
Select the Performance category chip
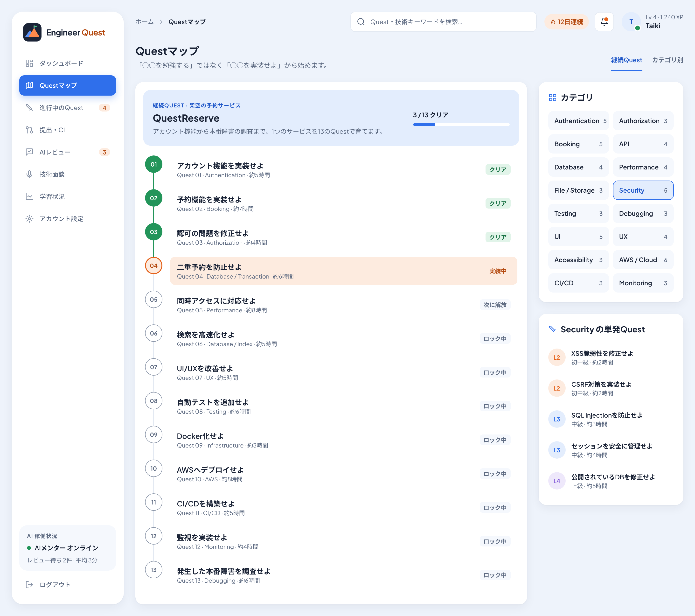pos(643,167)
